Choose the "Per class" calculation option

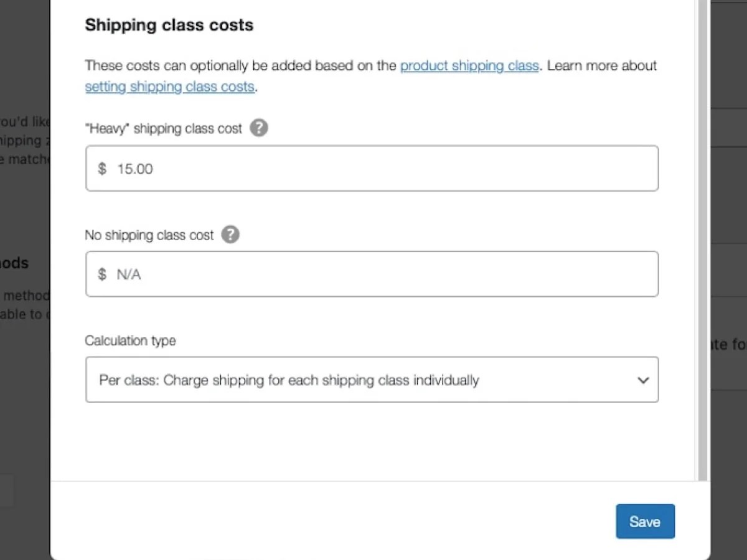tap(288, 380)
